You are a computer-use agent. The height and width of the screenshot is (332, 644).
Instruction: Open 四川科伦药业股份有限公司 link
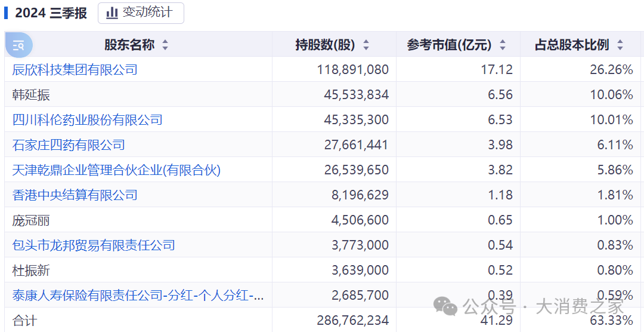(87, 119)
